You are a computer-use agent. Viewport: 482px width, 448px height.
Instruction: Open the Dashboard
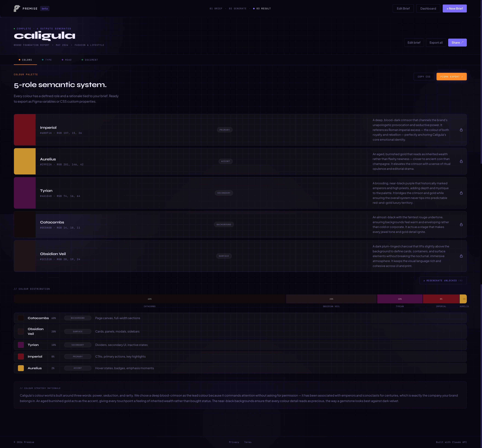pyautogui.click(x=428, y=8)
